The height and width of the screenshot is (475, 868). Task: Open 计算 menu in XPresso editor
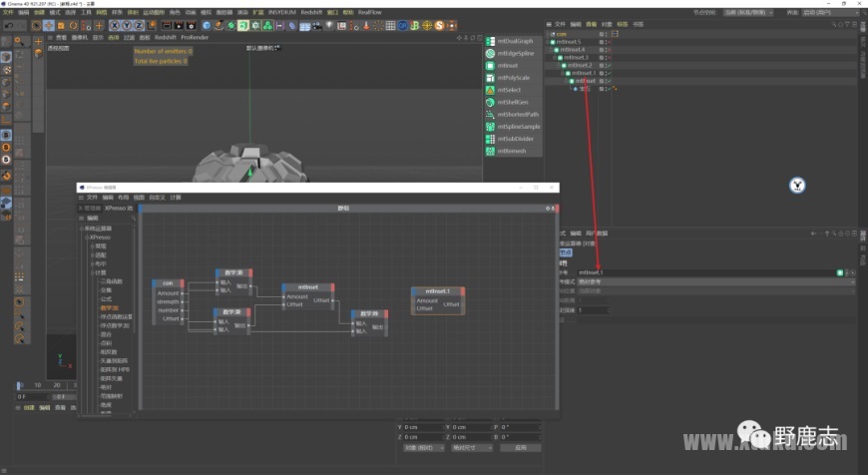tap(176, 198)
